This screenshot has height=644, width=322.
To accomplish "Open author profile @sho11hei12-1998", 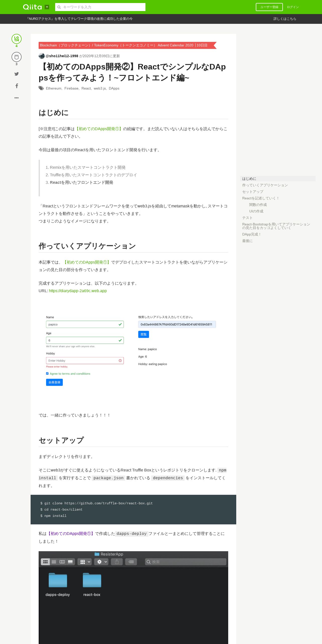I will click(62, 56).
